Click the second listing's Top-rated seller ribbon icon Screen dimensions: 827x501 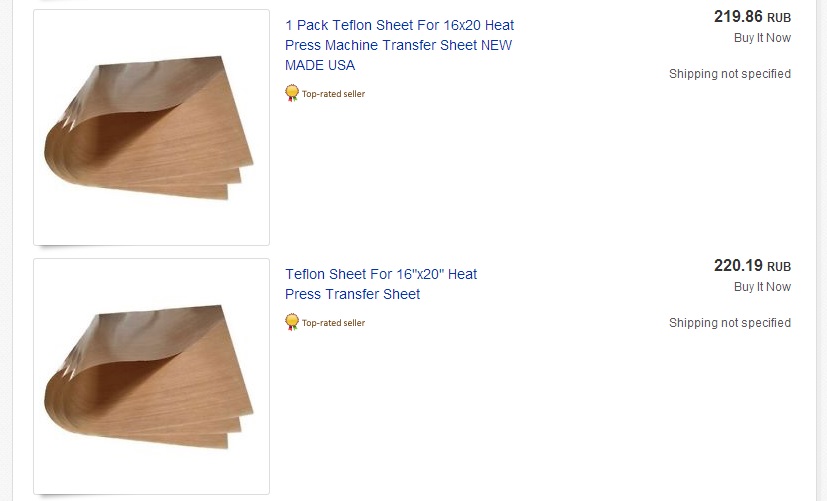(x=292, y=322)
